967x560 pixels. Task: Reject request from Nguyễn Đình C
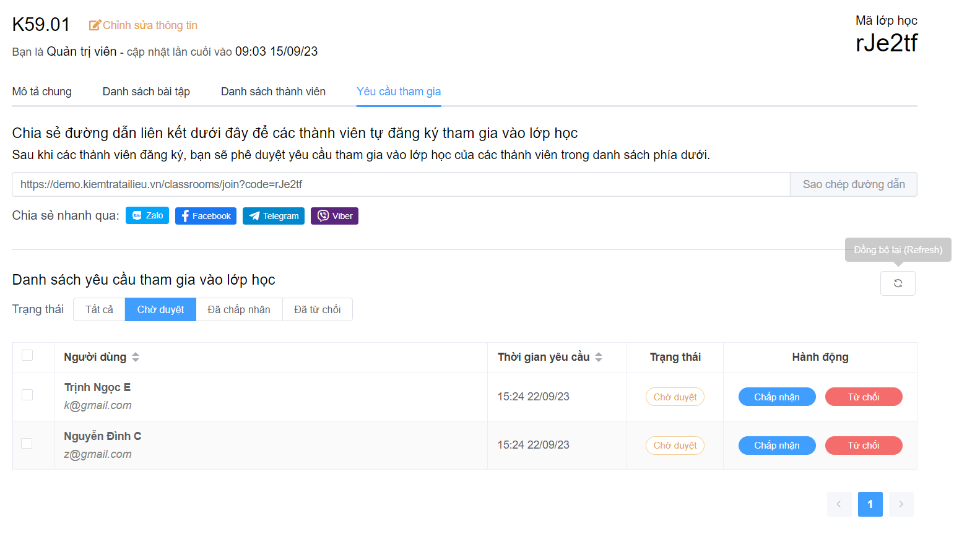(x=864, y=446)
